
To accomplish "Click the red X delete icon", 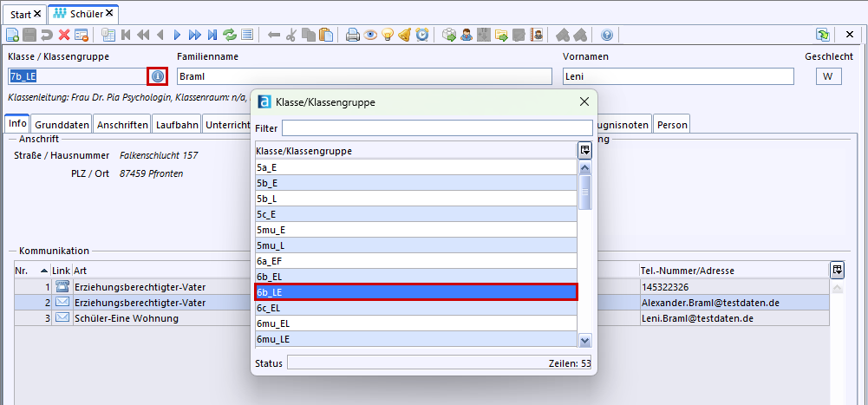I will click(x=64, y=35).
